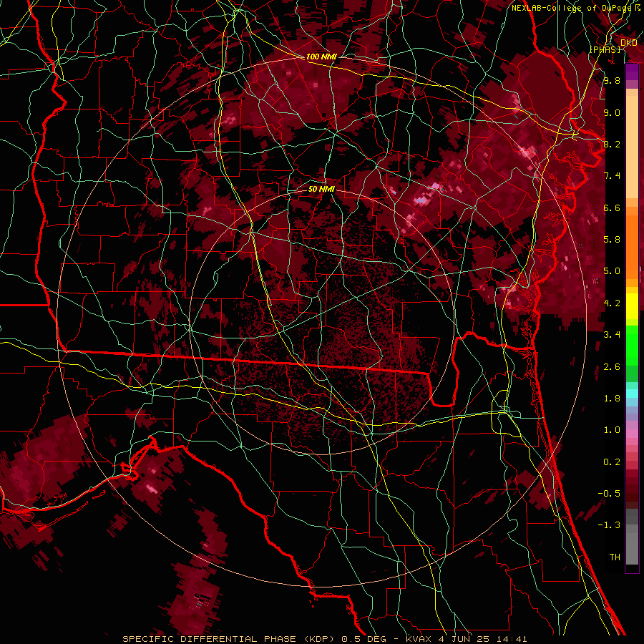
Task: Click the DKD label above the legend
Action: coord(628,43)
